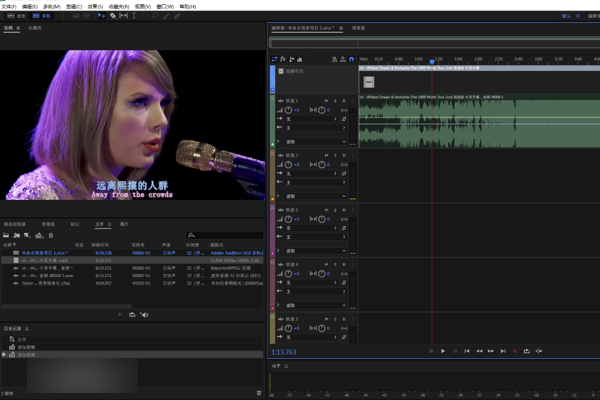The image size is (600, 400).
Task: Auto-play speaker button in Files panel
Action: tap(144, 315)
